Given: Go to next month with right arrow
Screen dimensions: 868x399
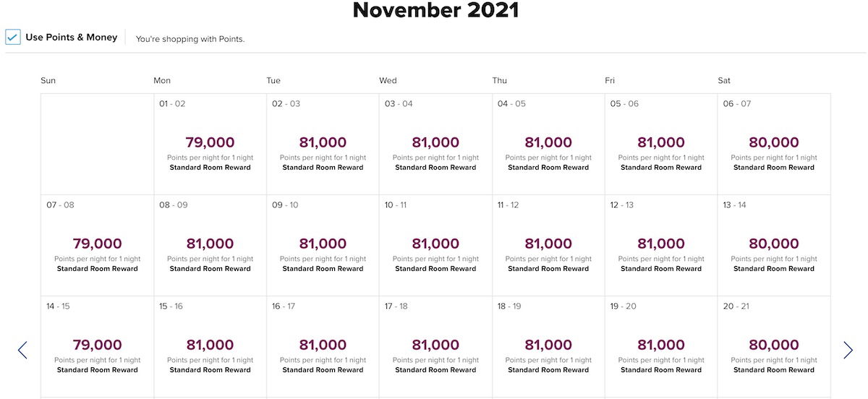Looking at the screenshot, I should (848, 351).
